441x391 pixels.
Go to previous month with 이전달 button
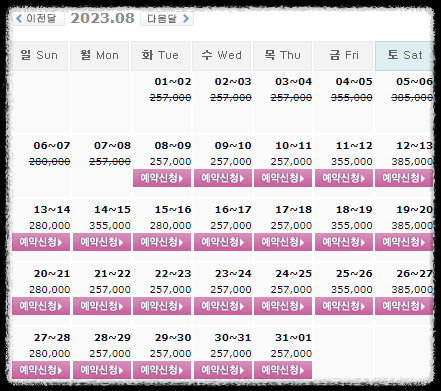coord(38,18)
